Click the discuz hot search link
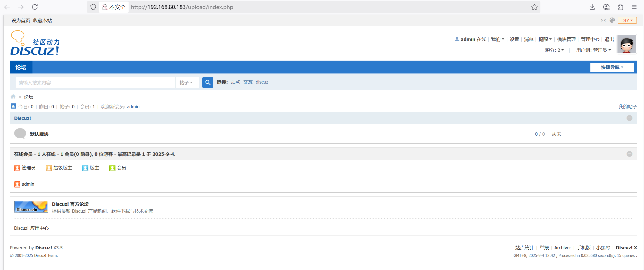Screen dimensions: 644x270 click(x=262, y=82)
